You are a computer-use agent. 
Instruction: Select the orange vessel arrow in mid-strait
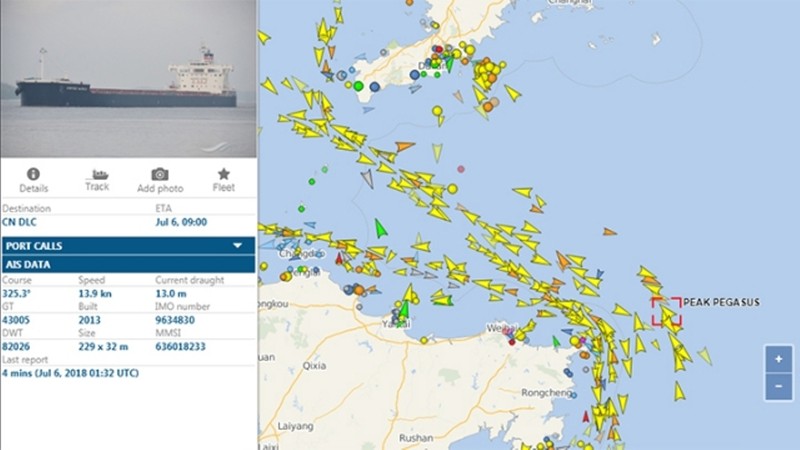(405, 146)
